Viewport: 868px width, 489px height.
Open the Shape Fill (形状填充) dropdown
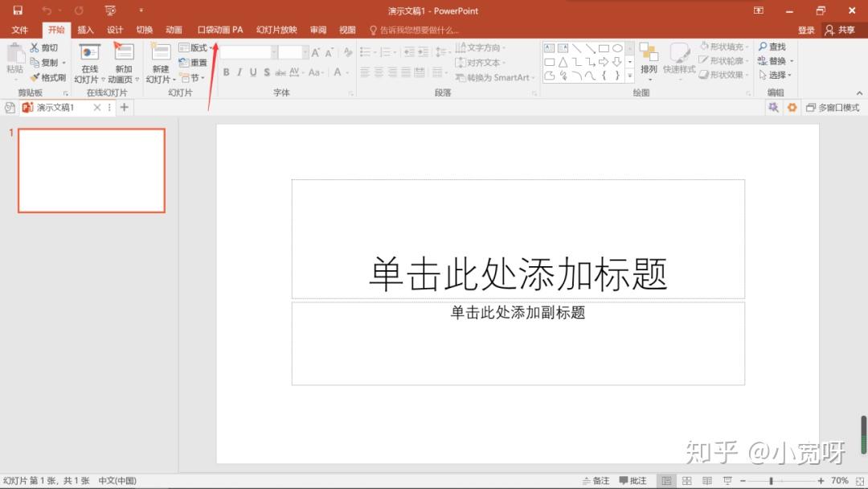click(x=723, y=47)
